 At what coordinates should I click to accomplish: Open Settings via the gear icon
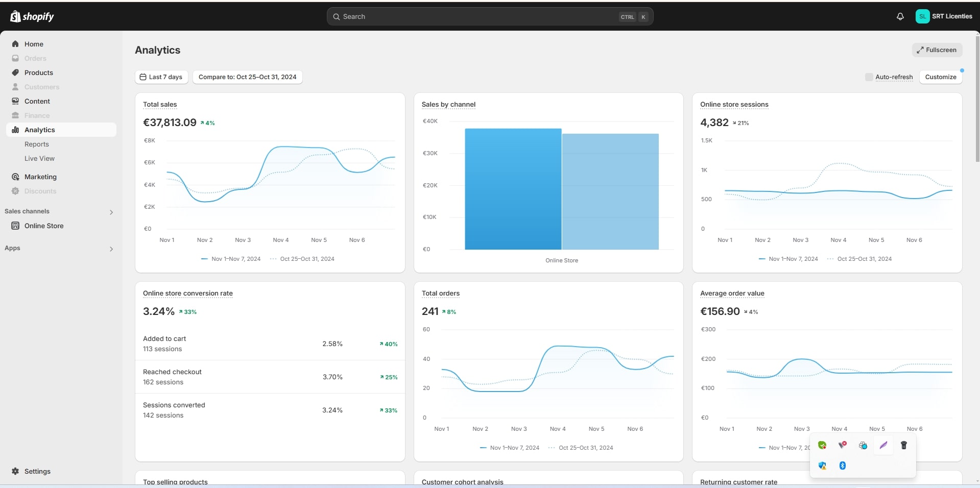tap(15, 471)
